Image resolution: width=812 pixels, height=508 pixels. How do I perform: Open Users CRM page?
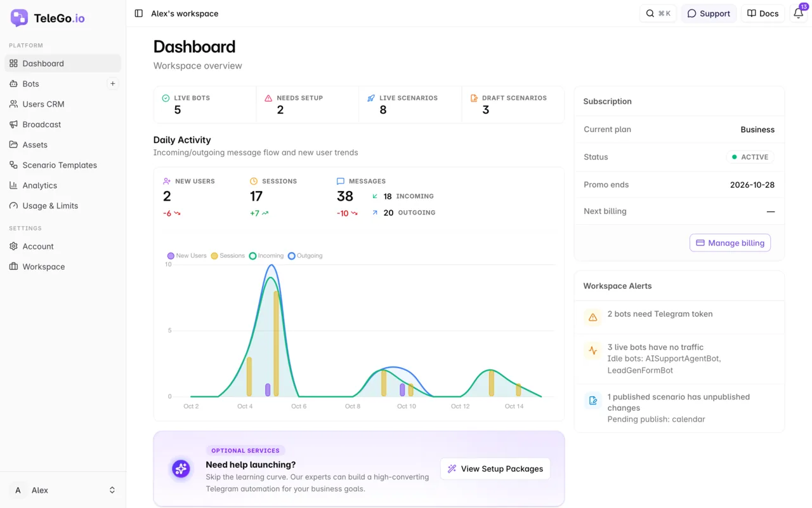click(x=63, y=104)
